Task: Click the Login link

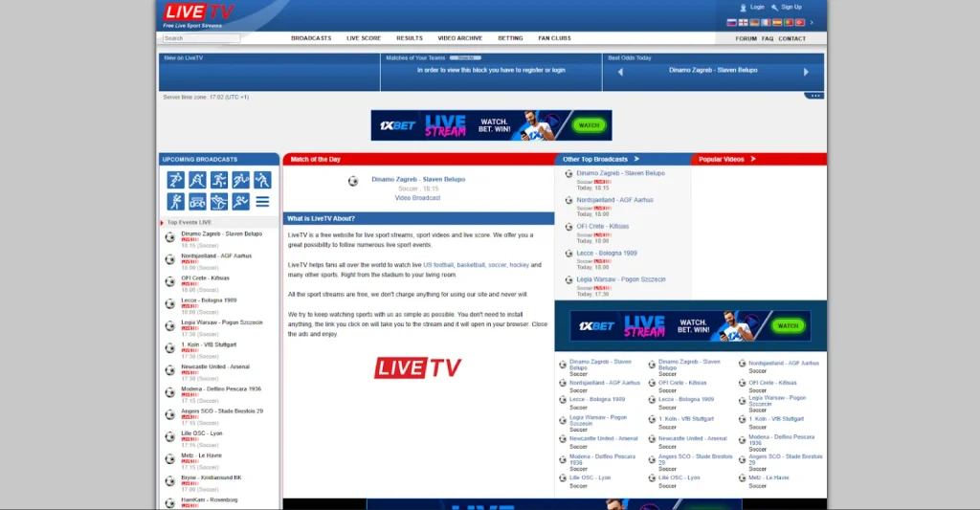Action: [x=757, y=7]
